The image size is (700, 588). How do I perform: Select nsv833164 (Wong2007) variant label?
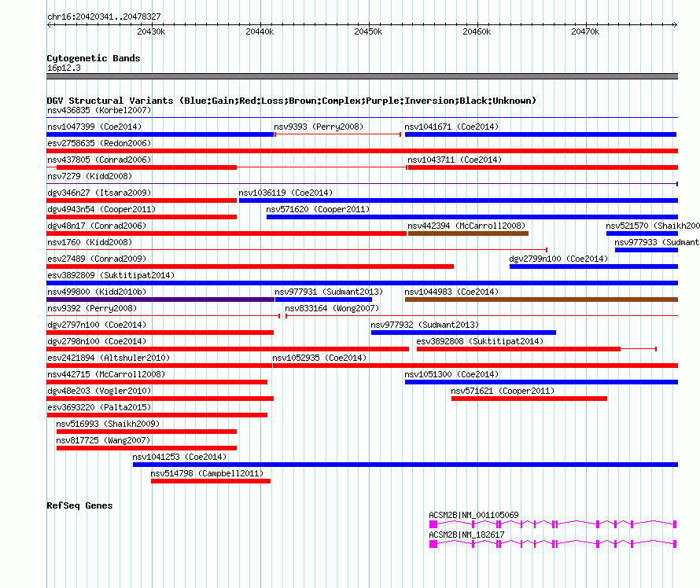tap(332, 308)
